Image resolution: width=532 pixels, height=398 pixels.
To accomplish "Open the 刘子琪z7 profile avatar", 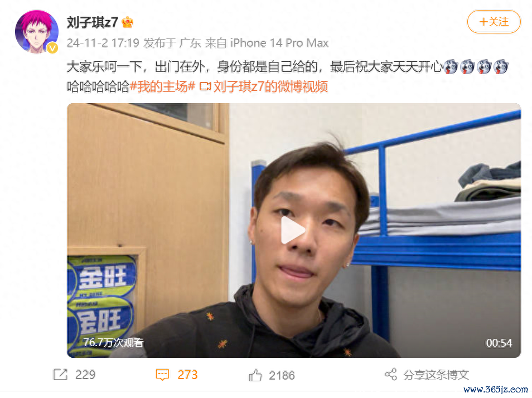I will point(37,32).
